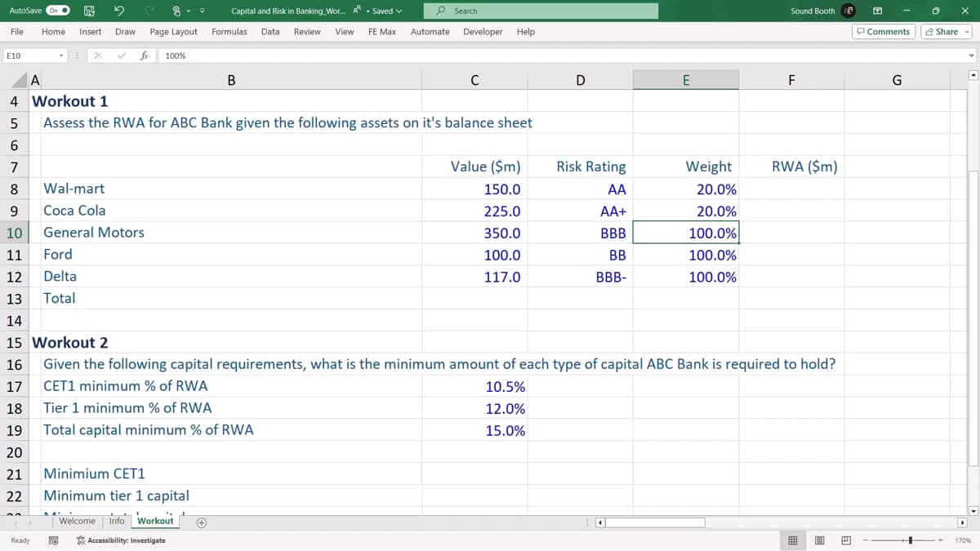Click the Redo arrow

pyautogui.click(x=148, y=11)
